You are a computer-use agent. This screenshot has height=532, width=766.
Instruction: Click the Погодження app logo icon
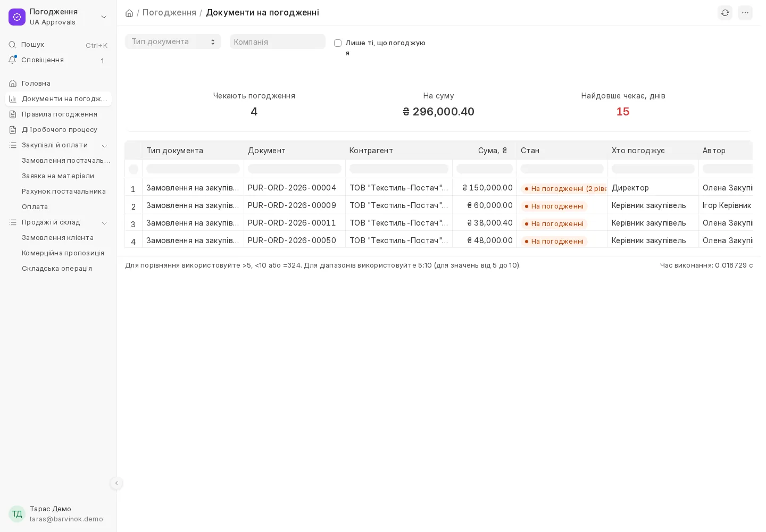tap(17, 17)
